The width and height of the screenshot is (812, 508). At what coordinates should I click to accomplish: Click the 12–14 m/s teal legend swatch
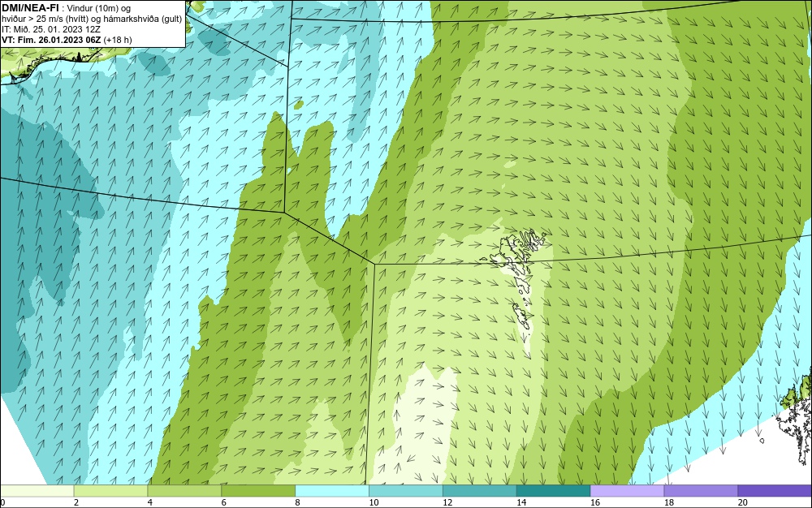pos(480,490)
